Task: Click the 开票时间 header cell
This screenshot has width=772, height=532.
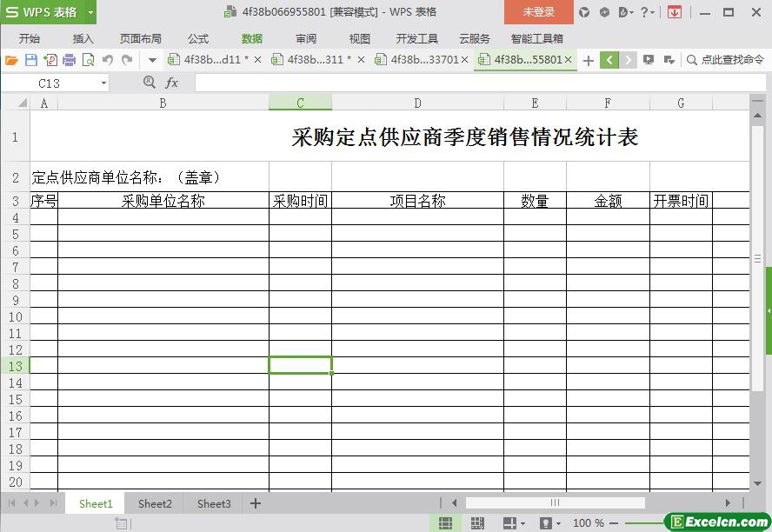Action: (681, 200)
